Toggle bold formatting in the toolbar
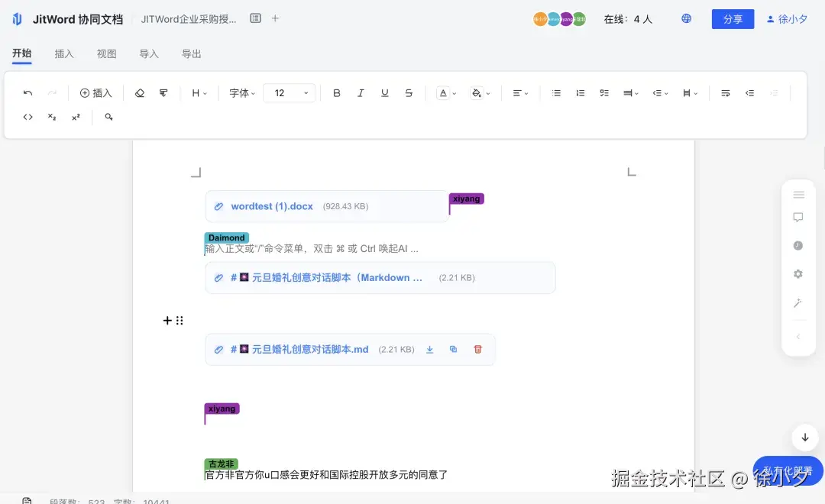 (x=336, y=92)
